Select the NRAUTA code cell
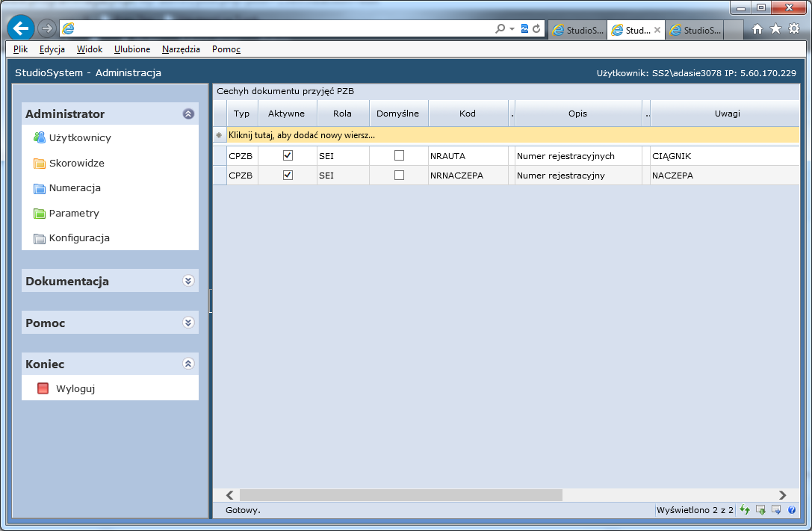This screenshot has height=531, width=812. point(468,156)
